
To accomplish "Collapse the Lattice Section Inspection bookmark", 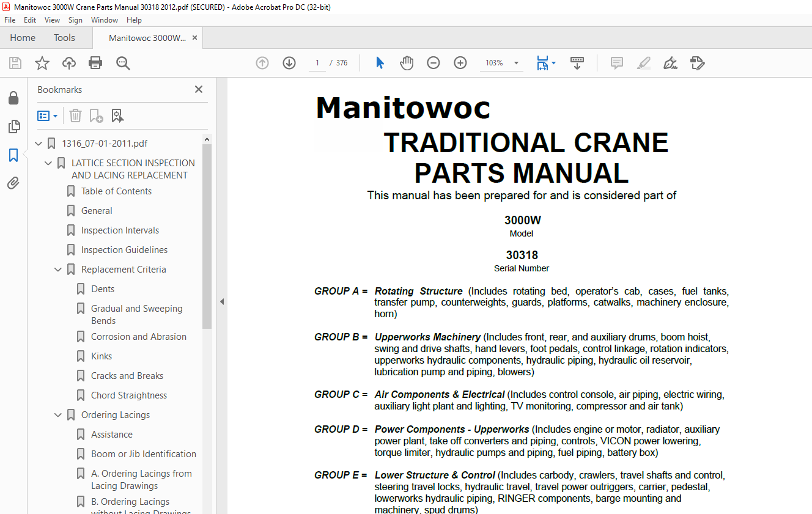I will (49, 163).
